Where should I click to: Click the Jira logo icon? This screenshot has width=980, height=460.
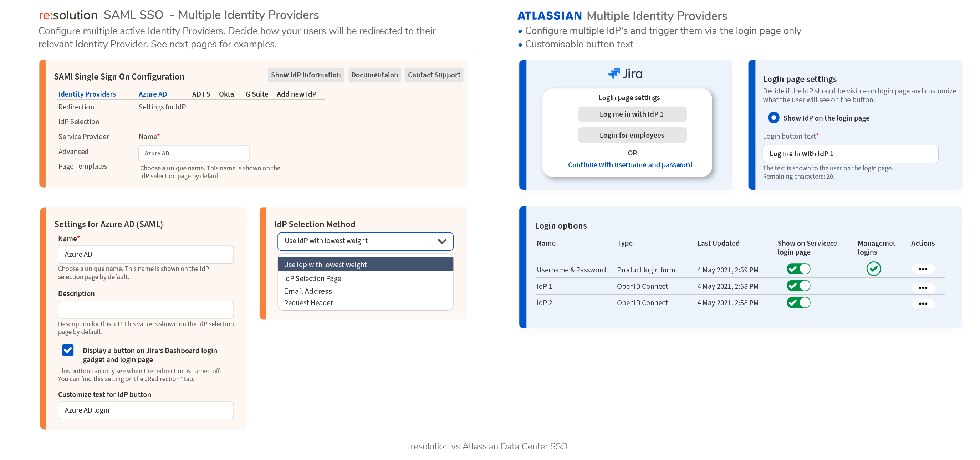click(614, 73)
